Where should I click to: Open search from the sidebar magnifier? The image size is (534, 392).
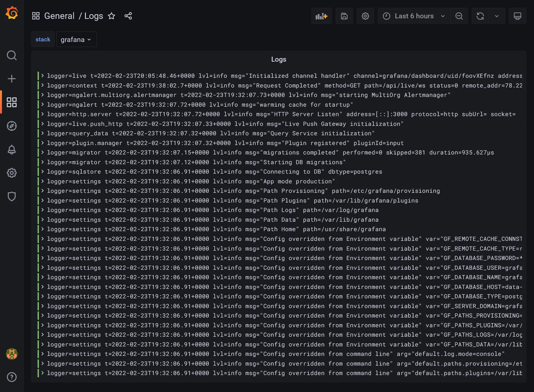(12, 55)
